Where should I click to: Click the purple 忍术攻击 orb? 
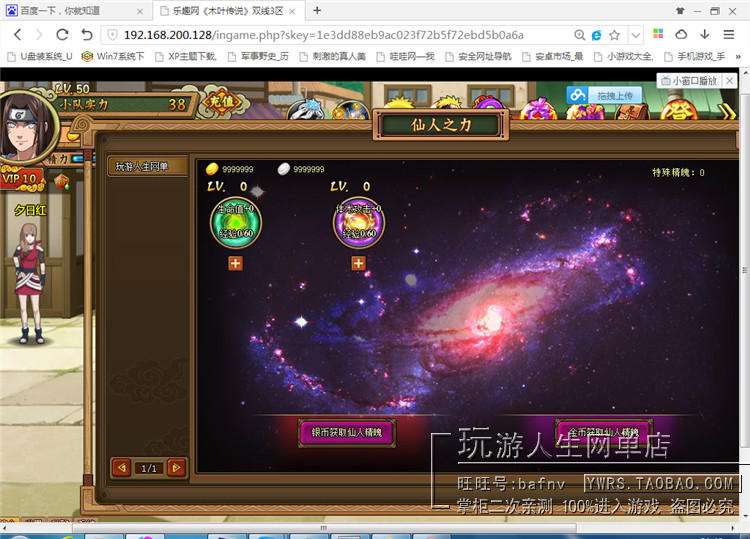[x=359, y=223]
